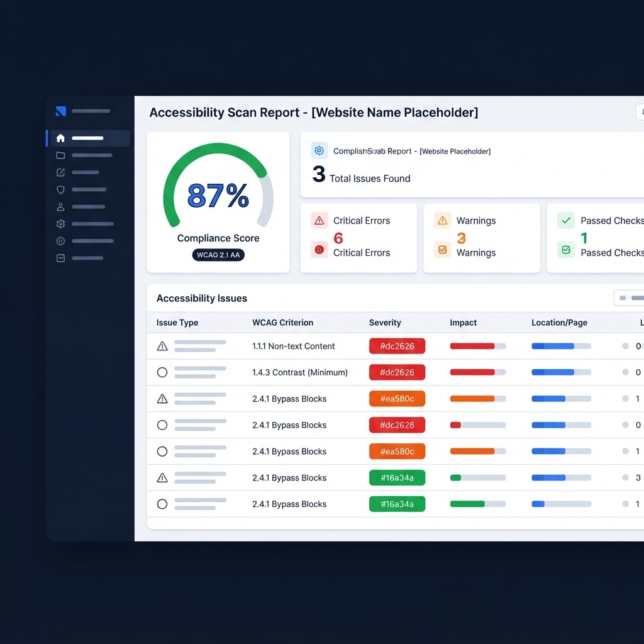Click the #dc2626 badge on Non-text Content row
Screen dimensions: 644x644
[x=397, y=346]
